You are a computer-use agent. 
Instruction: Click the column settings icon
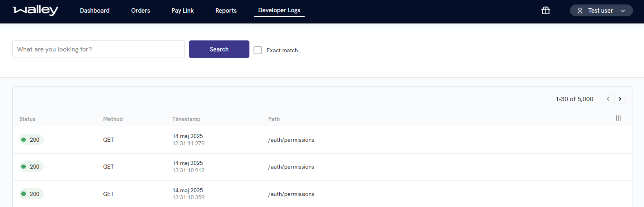click(618, 118)
